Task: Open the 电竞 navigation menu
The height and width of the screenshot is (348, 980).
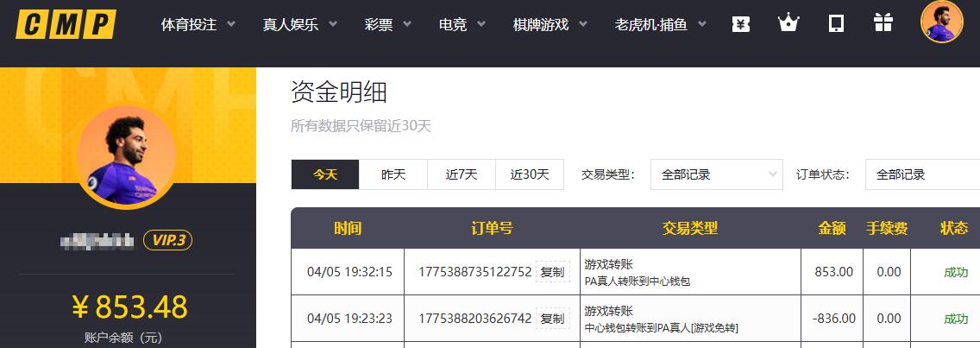Action: 463,25
